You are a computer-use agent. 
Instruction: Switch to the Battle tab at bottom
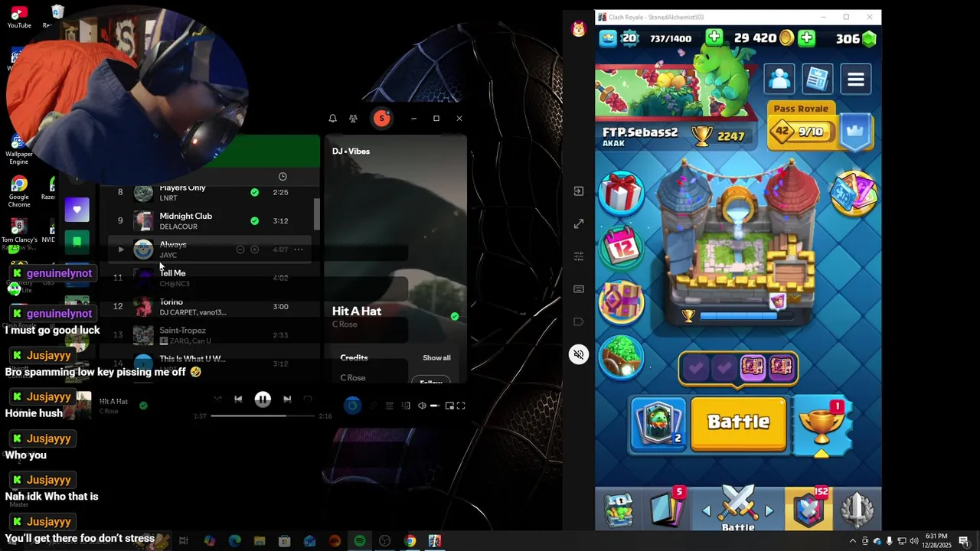(x=738, y=509)
